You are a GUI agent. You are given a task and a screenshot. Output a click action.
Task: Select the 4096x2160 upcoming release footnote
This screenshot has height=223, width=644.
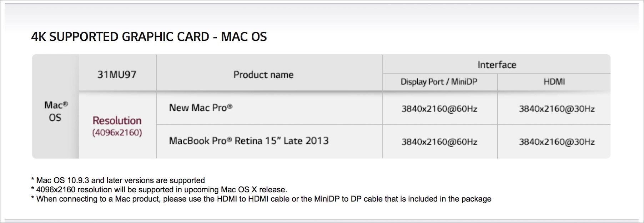click(159, 189)
